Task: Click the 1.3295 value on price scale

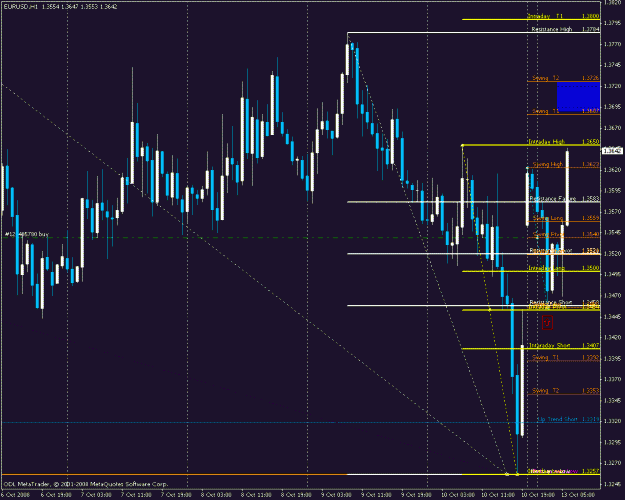Action: [x=612, y=442]
